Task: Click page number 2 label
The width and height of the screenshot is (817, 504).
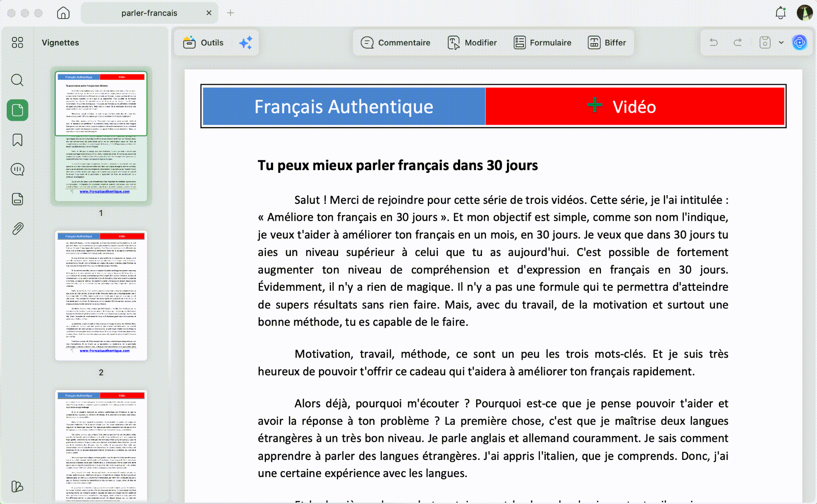Action: pyautogui.click(x=101, y=373)
